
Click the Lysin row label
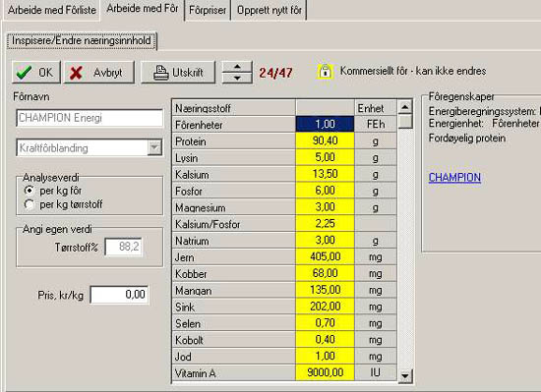click(x=233, y=157)
